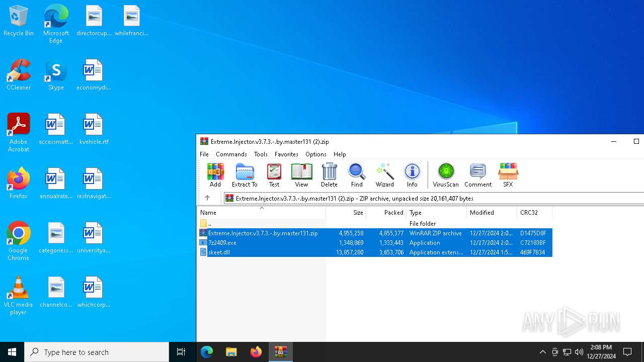644x362 pixels.
Task: Sort file list by Type column
Action: (437, 213)
